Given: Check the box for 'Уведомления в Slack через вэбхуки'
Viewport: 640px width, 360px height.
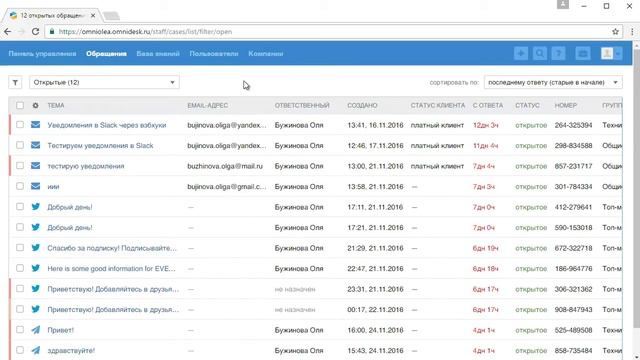Looking at the screenshot, I should [20, 124].
